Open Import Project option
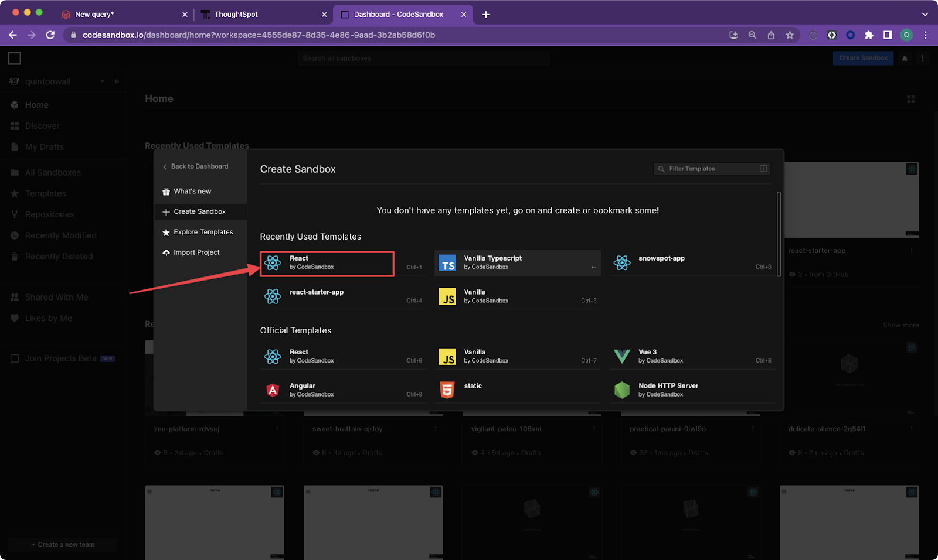 coord(196,252)
